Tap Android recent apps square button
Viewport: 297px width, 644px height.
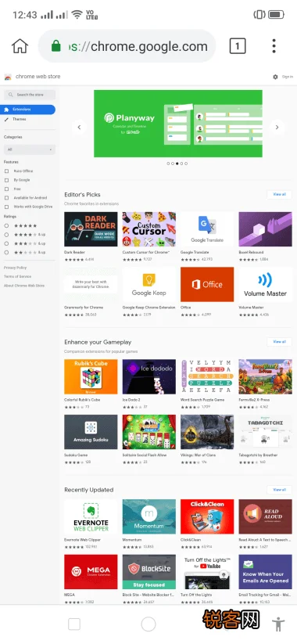point(74,624)
